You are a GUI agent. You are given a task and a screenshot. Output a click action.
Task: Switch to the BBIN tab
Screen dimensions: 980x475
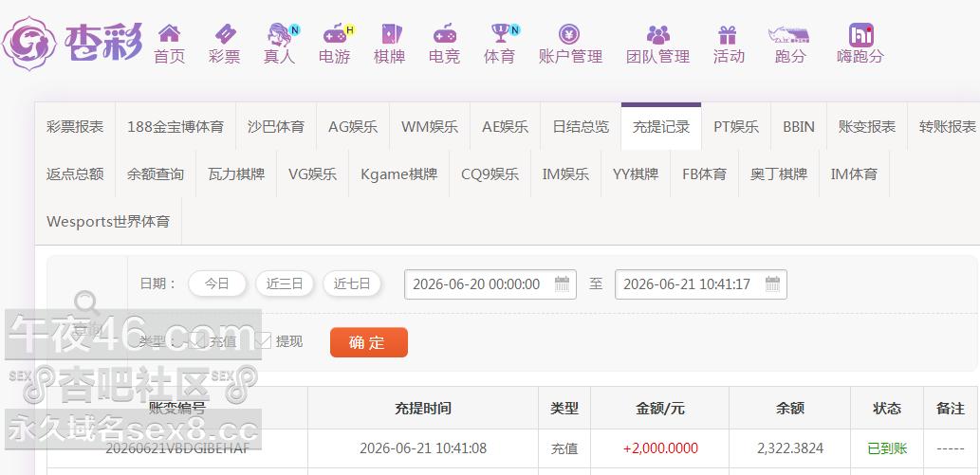coord(799,127)
